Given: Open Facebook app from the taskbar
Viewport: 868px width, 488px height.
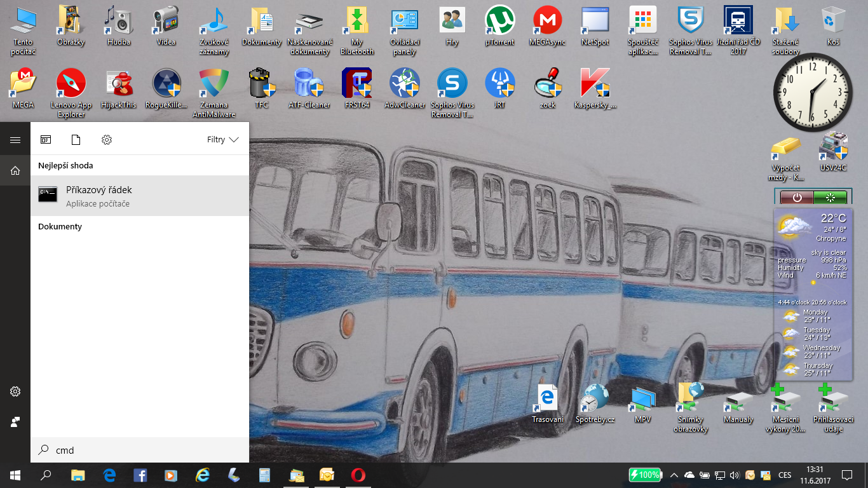Looking at the screenshot, I should (140, 475).
